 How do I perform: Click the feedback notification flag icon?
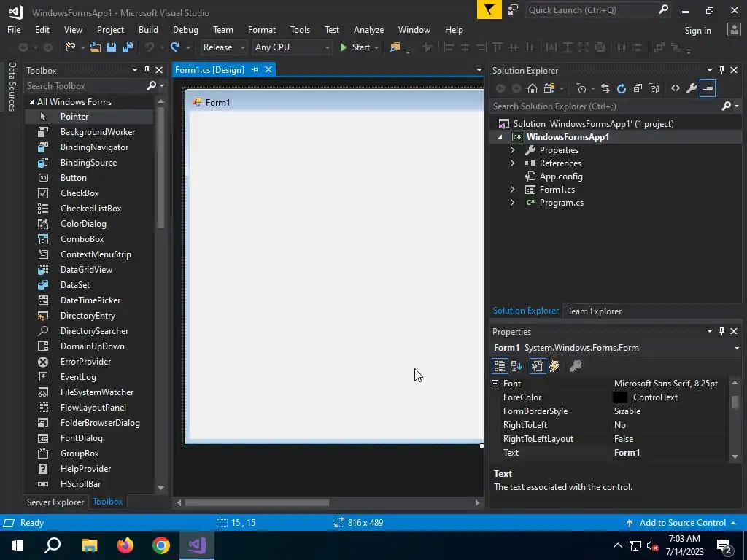(x=489, y=9)
